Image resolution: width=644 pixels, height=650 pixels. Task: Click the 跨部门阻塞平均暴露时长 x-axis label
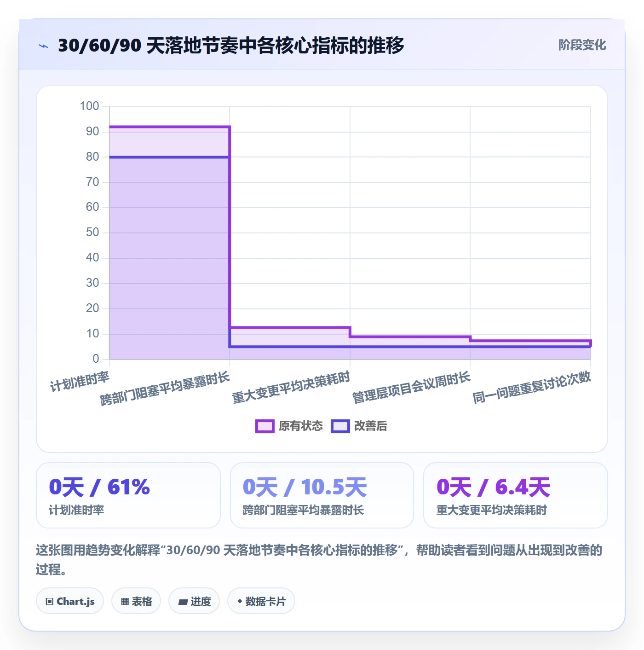(165, 389)
